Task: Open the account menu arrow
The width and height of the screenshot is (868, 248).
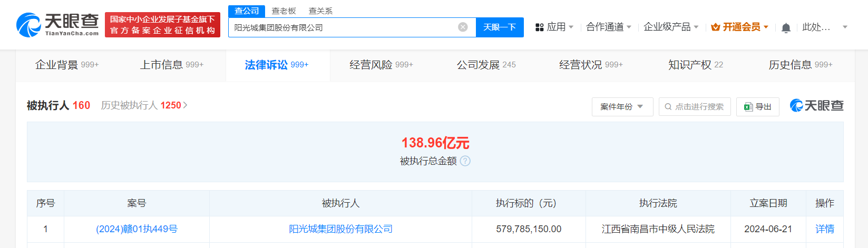Action: click(x=845, y=27)
